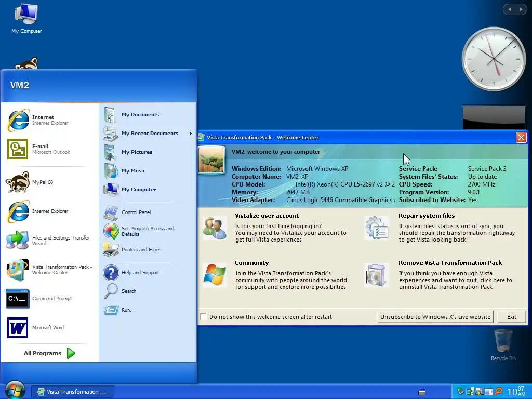The image size is (532, 399).
Task: Click the taskbar clock 10:07 AM
Action: coord(516,391)
